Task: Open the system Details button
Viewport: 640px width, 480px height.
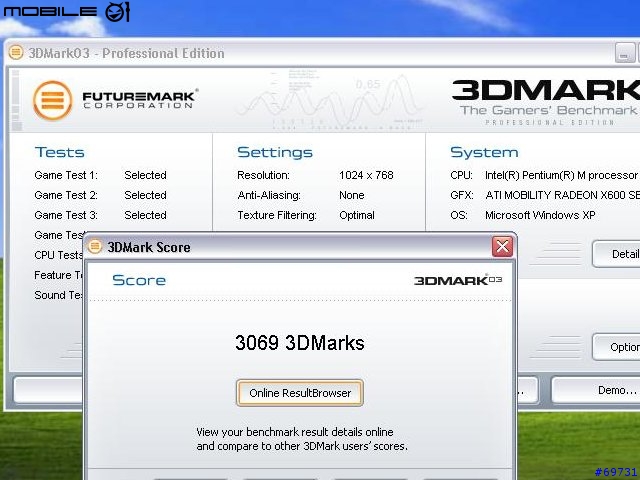Action: click(x=616, y=254)
